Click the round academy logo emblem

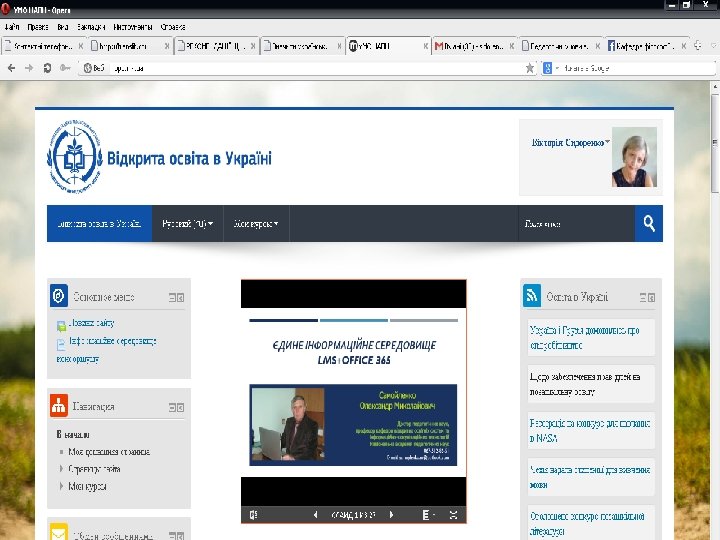pyautogui.click(x=74, y=157)
